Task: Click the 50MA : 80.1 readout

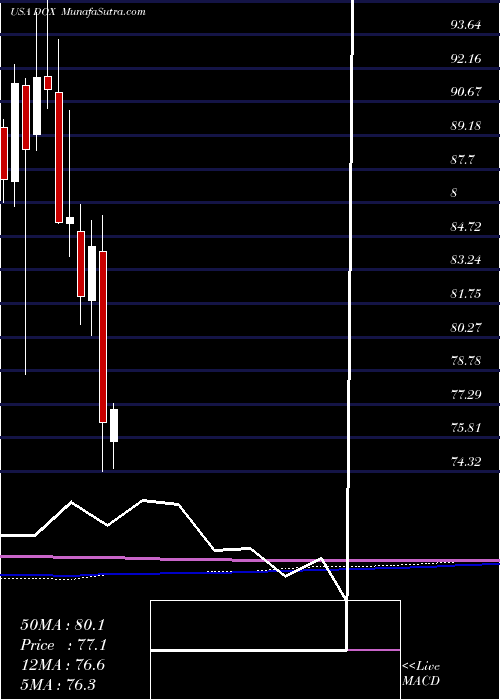Action: click(x=62, y=625)
